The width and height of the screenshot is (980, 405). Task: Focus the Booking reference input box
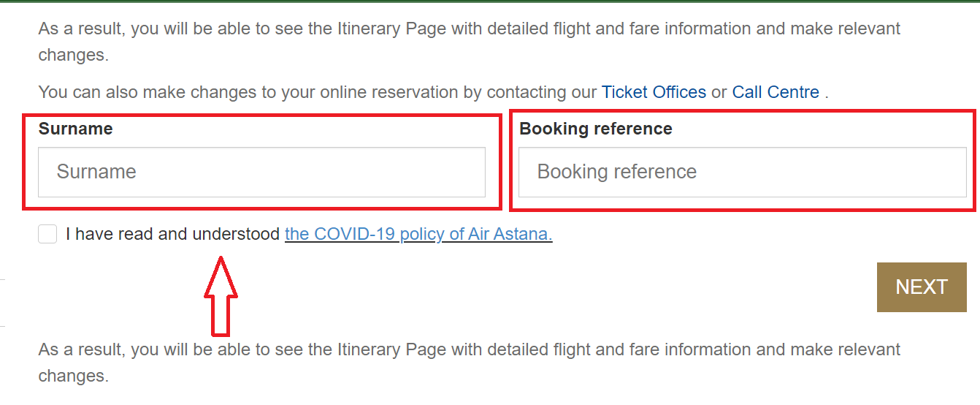(742, 172)
